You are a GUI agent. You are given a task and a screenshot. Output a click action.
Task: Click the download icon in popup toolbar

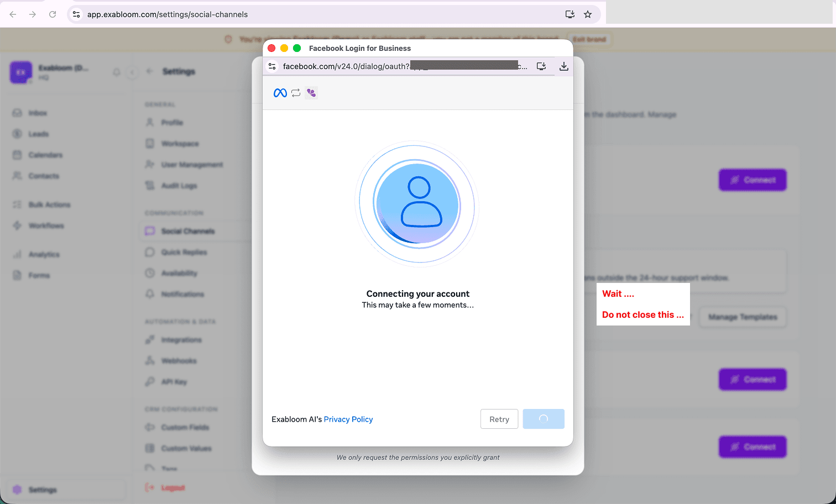pyautogui.click(x=564, y=66)
